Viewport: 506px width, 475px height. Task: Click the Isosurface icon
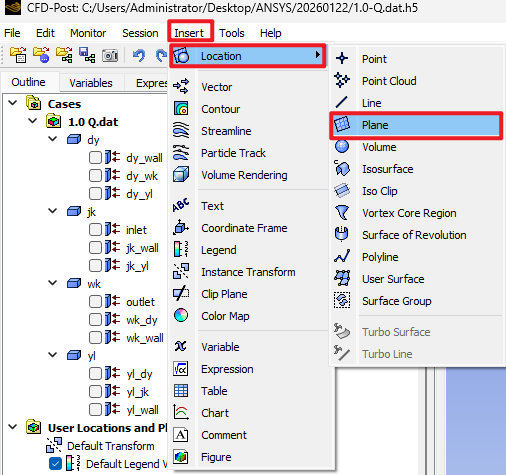(x=342, y=168)
